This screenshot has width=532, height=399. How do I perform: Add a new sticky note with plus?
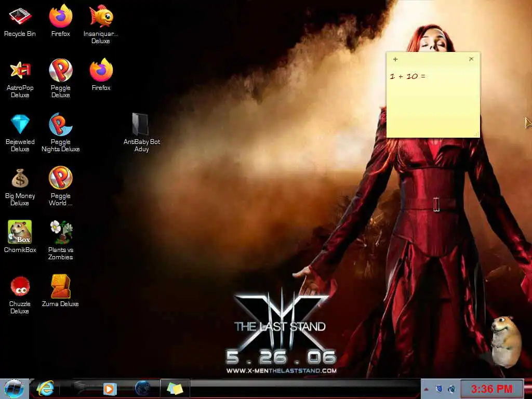point(395,59)
